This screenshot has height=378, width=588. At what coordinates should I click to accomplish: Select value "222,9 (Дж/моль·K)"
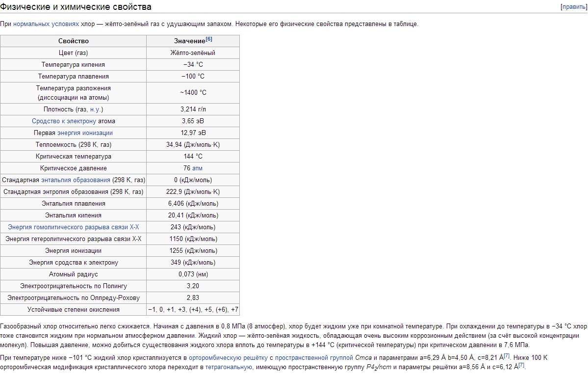tap(193, 192)
